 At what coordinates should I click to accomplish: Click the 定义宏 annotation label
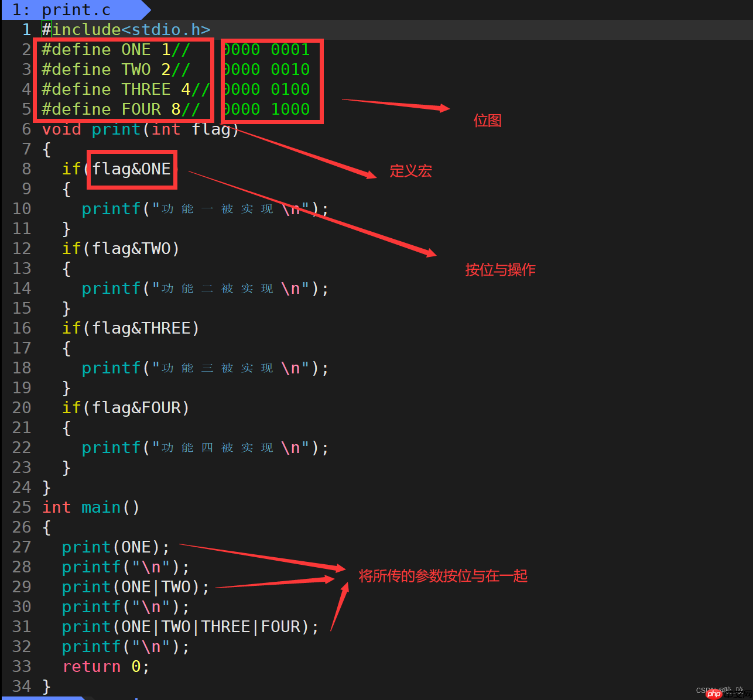410,171
